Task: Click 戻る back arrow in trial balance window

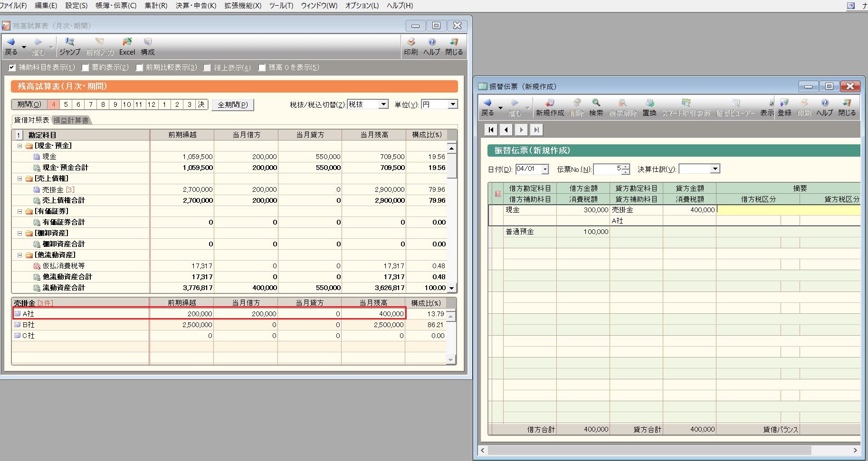Action: [x=11, y=47]
